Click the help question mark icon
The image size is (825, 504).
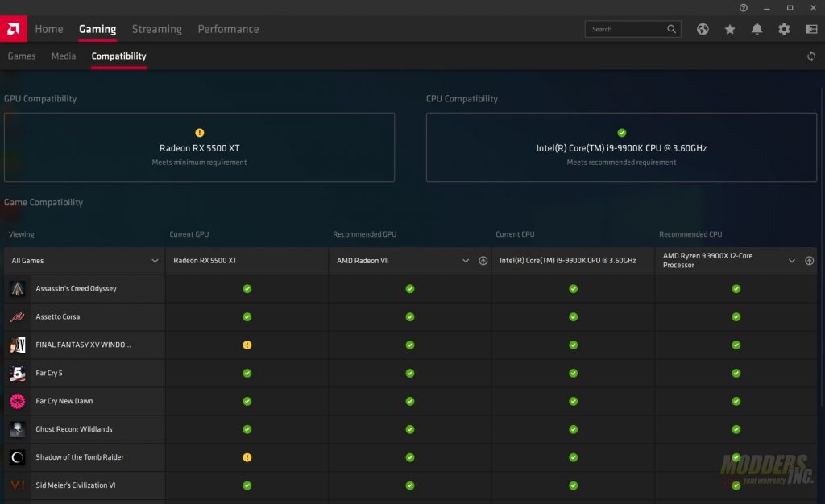click(x=743, y=8)
